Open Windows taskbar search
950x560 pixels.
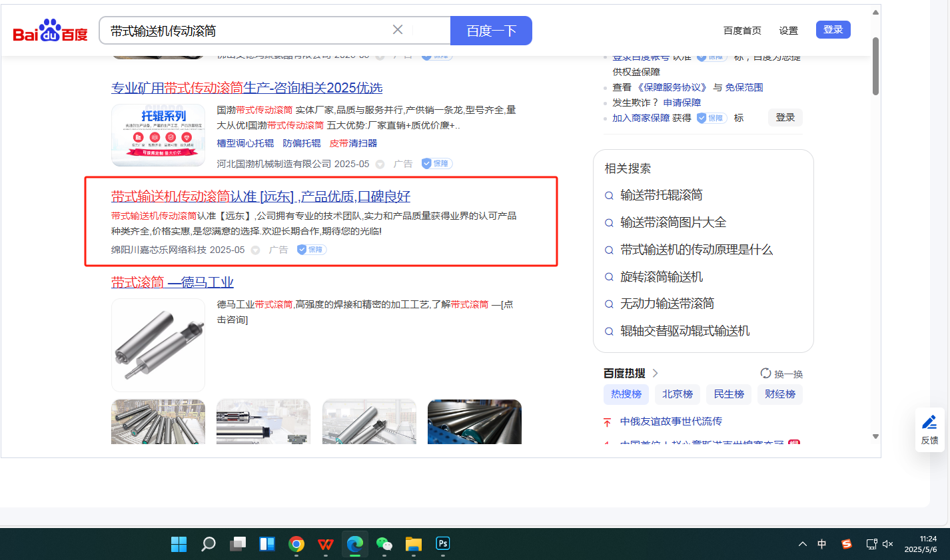point(209,544)
